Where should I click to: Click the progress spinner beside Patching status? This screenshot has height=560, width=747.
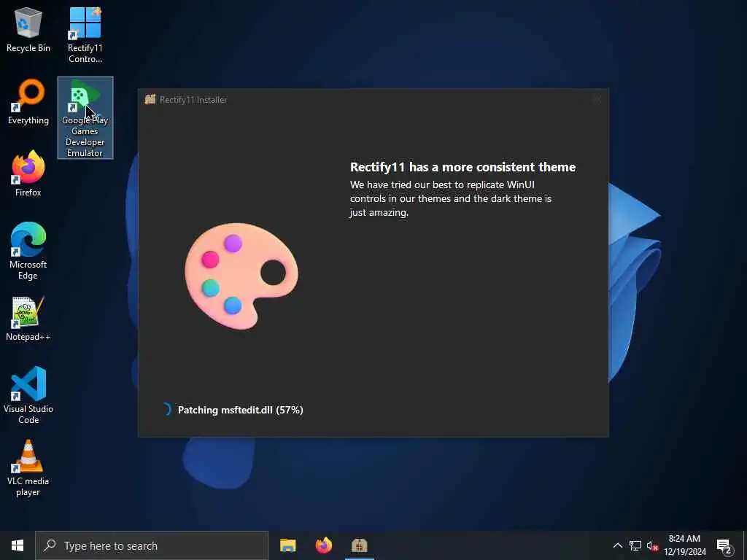pos(166,410)
